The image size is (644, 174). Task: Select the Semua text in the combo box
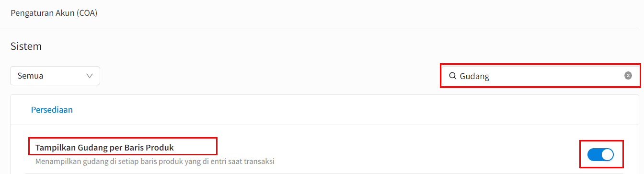[31, 76]
